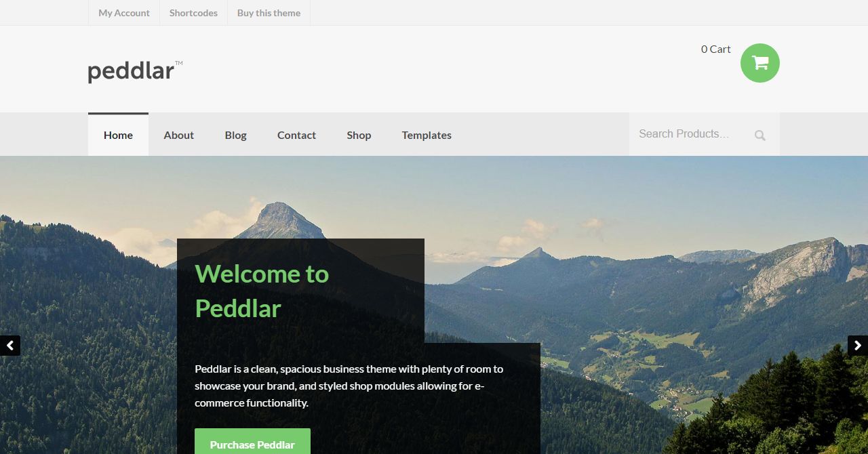Click the 0 Cart text link
This screenshot has width=868, height=454.
coord(715,49)
